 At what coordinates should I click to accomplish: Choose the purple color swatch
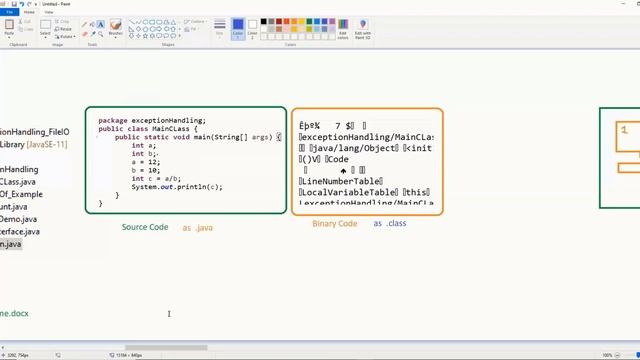pos(332,22)
